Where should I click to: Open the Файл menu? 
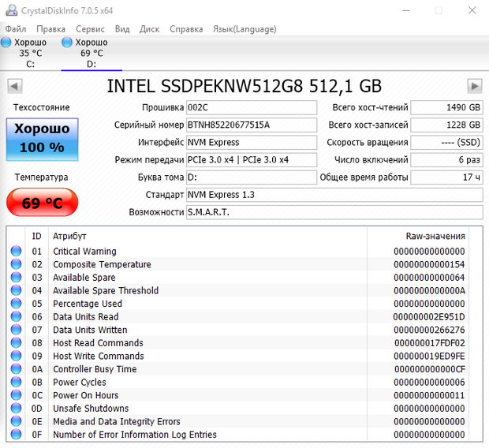point(16,29)
